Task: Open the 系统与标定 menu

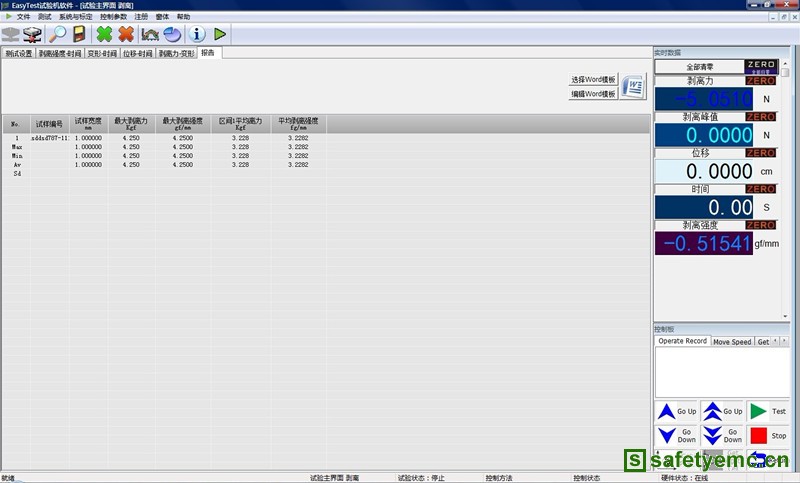Action: pyautogui.click(x=76, y=17)
